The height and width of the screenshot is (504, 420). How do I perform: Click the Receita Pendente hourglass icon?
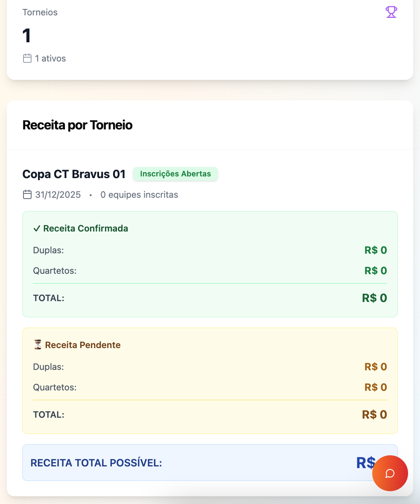click(38, 345)
